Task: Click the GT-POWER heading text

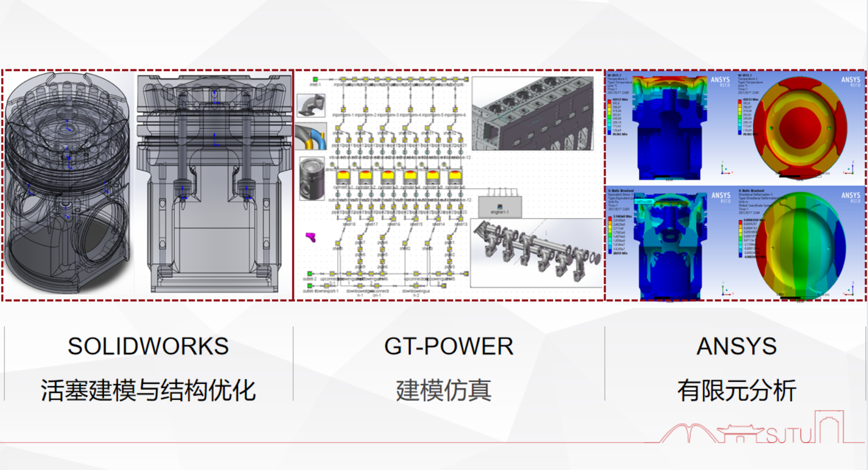Action: tap(448, 346)
